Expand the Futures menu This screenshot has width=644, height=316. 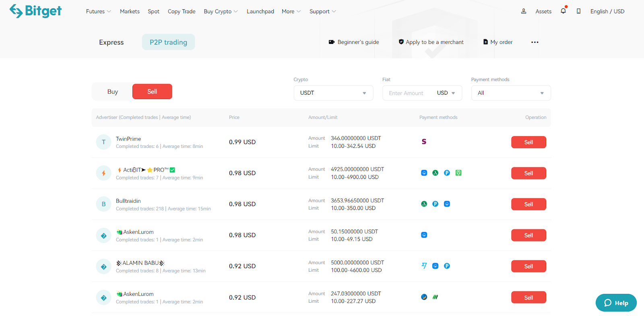pos(98,11)
